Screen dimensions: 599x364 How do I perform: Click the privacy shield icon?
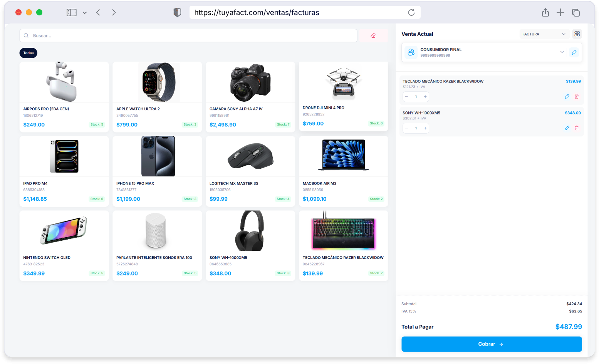pos(177,12)
